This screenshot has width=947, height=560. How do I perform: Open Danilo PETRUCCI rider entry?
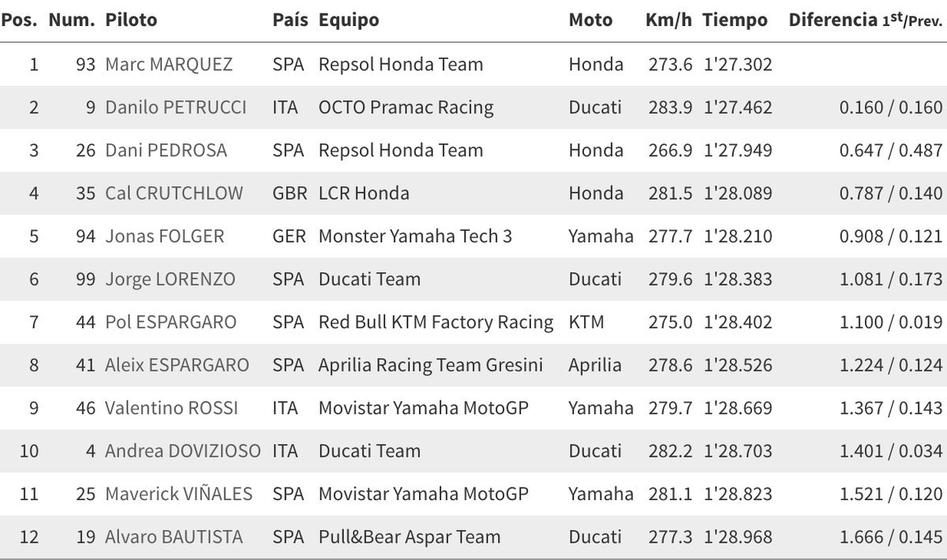(176, 107)
